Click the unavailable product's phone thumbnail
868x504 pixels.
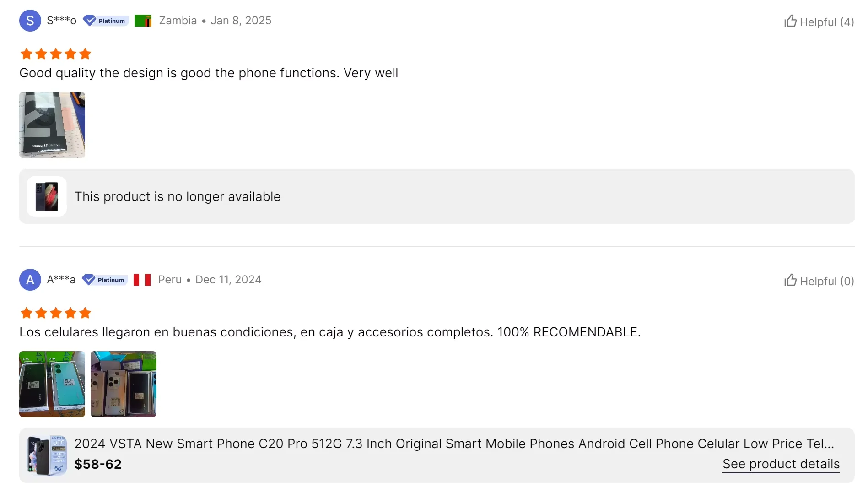point(47,196)
